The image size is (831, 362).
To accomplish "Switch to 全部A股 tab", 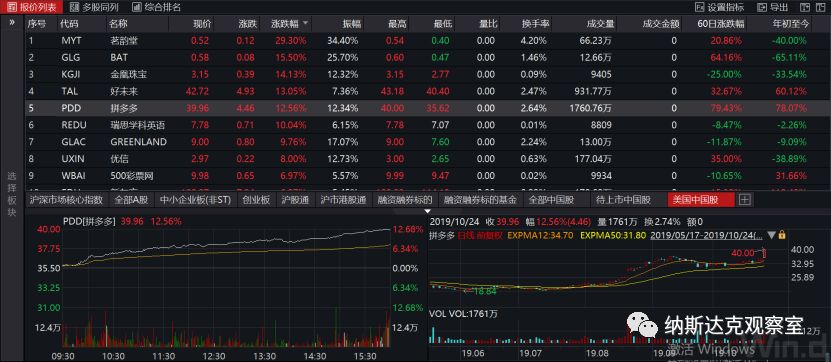I will [x=131, y=200].
